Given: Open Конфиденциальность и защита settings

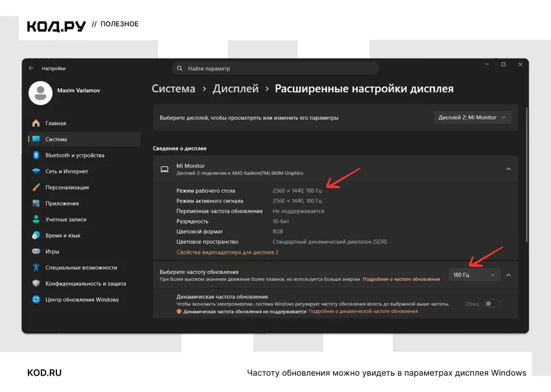Looking at the screenshot, I should coord(84,283).
